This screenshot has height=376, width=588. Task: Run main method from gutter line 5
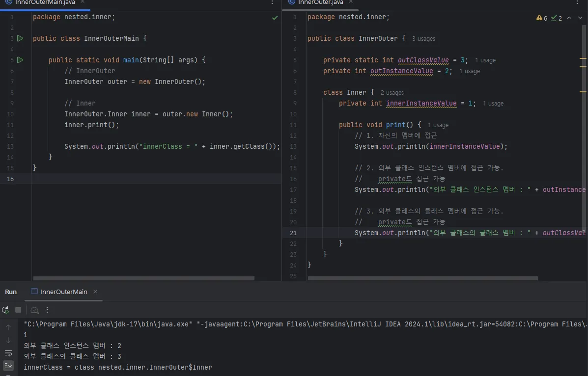point(20,59)
